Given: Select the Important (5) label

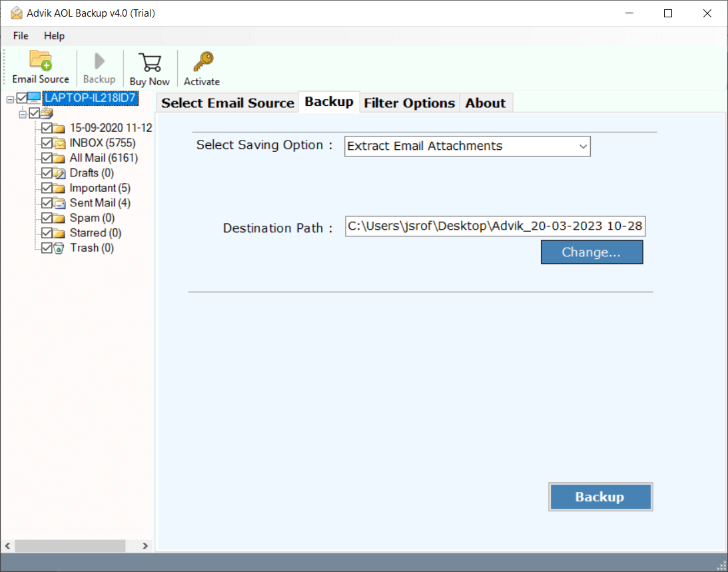Looking at the screenshot, I should [101, 188].
